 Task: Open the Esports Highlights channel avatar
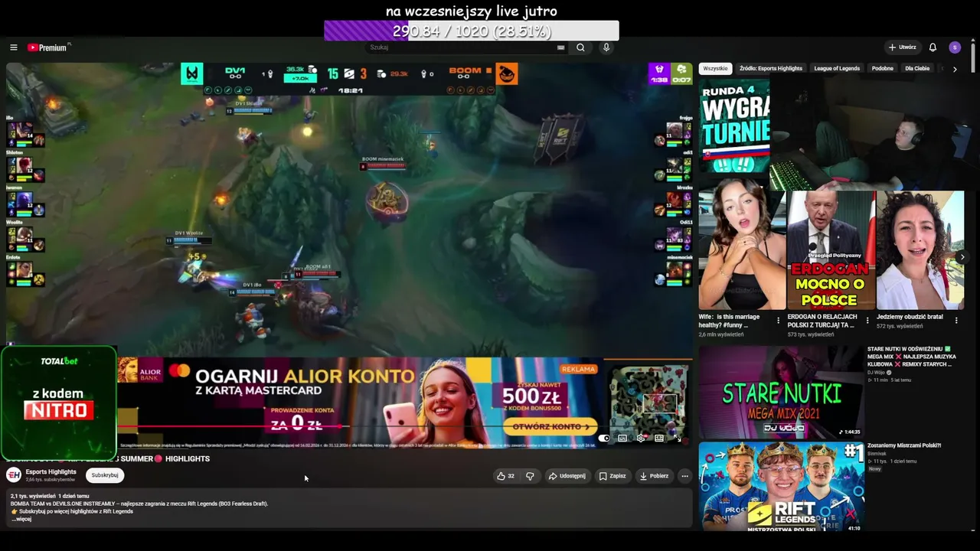14,475
